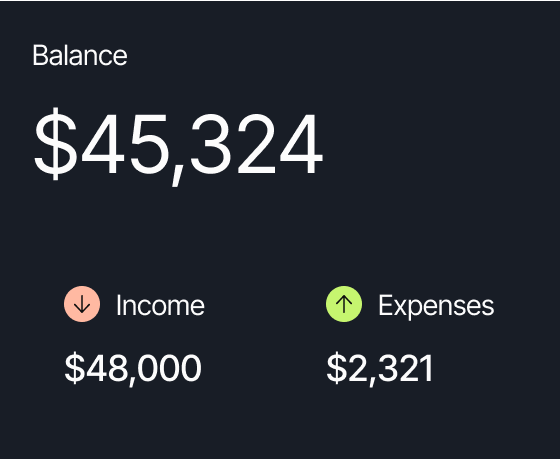
Task: Click the salmon down-arrow Income icon
Action: pyautogui.click(x=82, y=304)
